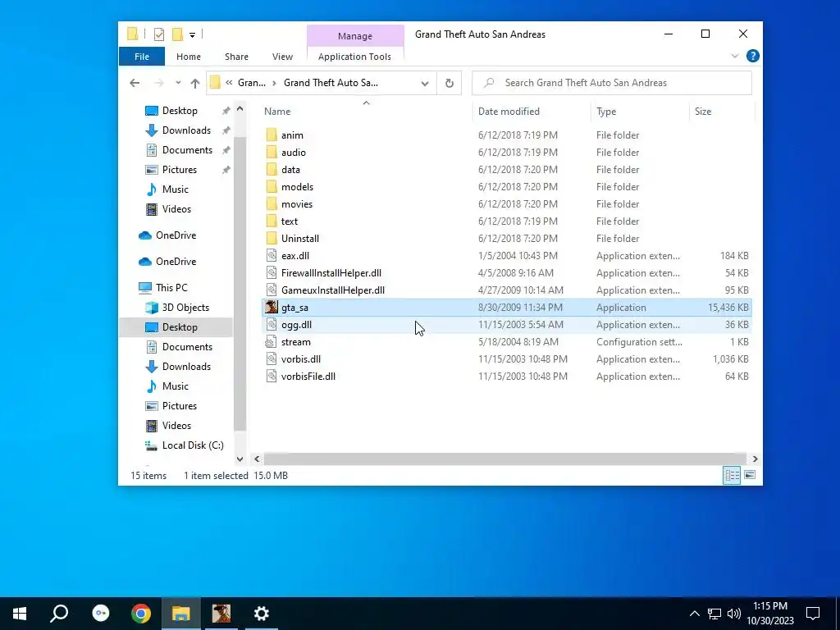Viewport: 840px width, 630px height.
Task: Click 'Gran...' breadcrumb in address bar
Action: coord(251,83)
